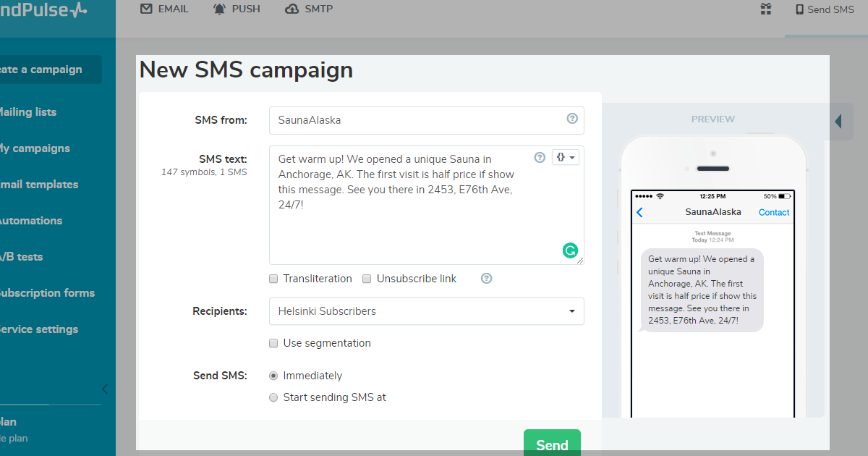
Task: Click the SMTP cloud icon
Action: [292, 9]
